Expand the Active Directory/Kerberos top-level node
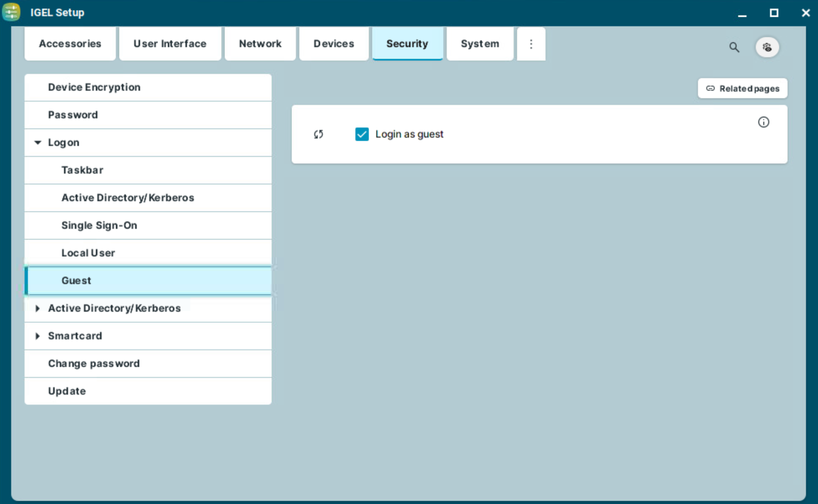The image size is (818, 504). [x=37, y=309]
